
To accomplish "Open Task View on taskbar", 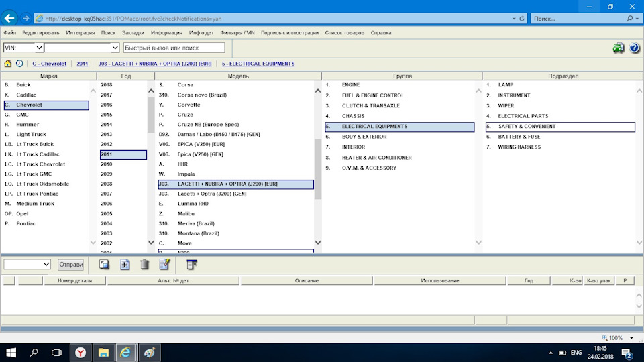I will [x=56, y=353].
